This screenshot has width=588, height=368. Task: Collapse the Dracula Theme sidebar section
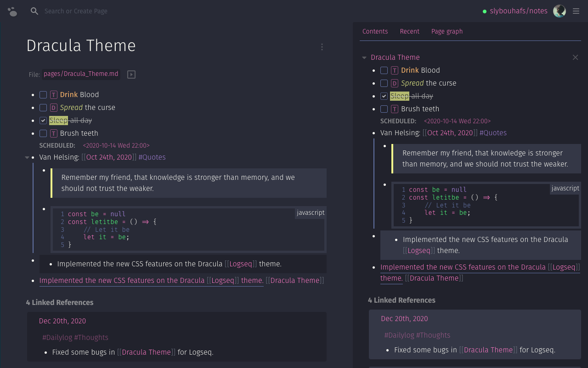(x=364, y=58)
